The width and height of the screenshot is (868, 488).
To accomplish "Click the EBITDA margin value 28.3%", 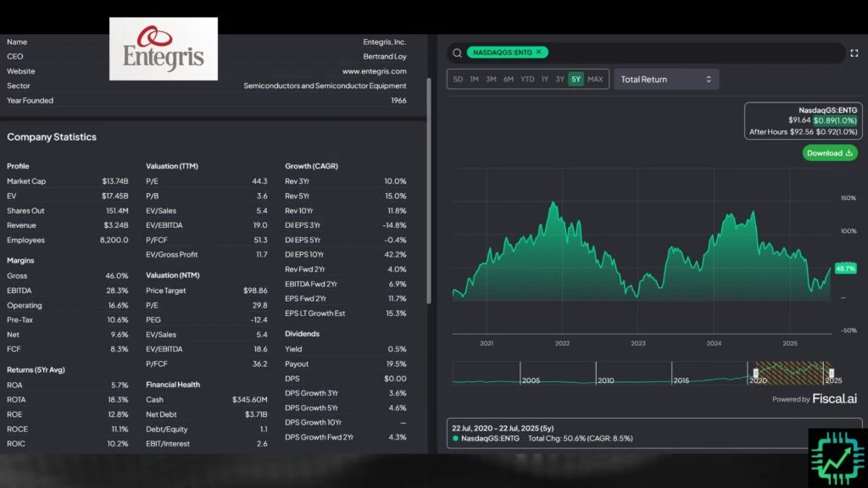I will [117, 290].
